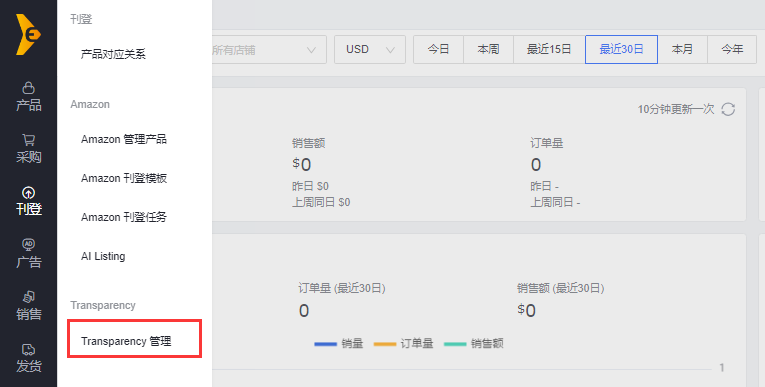This screenshot has width=765, height=387.
Task: Switch to 本周 time range
Action: tap(488, 49)
